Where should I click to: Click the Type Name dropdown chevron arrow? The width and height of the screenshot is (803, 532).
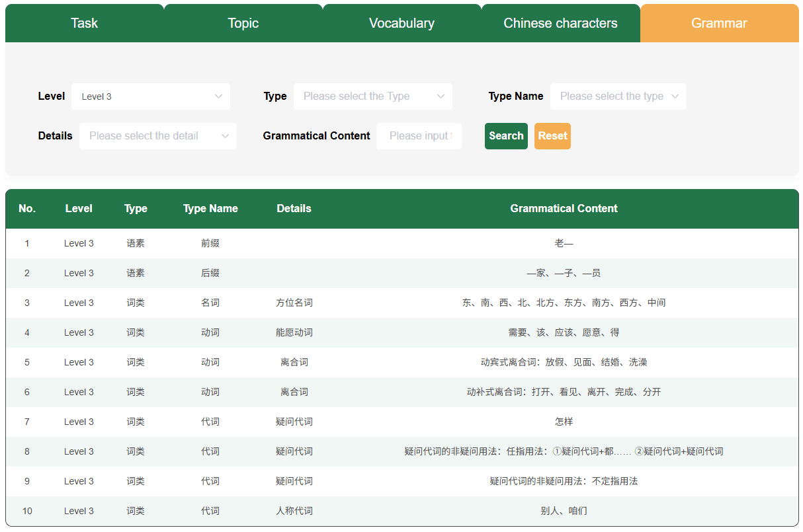tap(676, 96)
